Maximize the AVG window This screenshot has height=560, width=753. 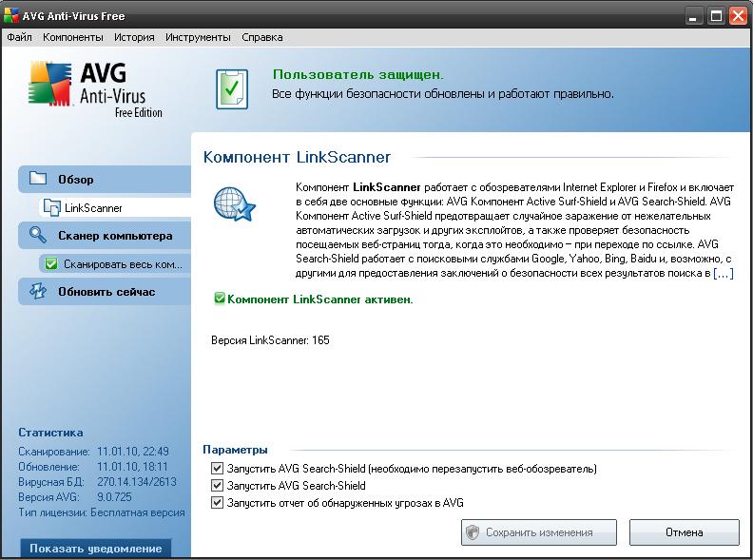(716, 16)
